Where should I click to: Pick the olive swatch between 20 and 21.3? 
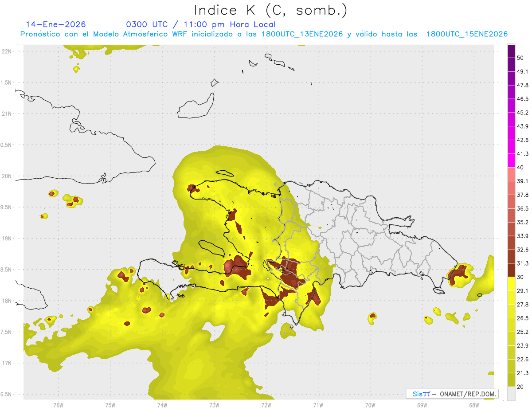[x=511, y=380]
